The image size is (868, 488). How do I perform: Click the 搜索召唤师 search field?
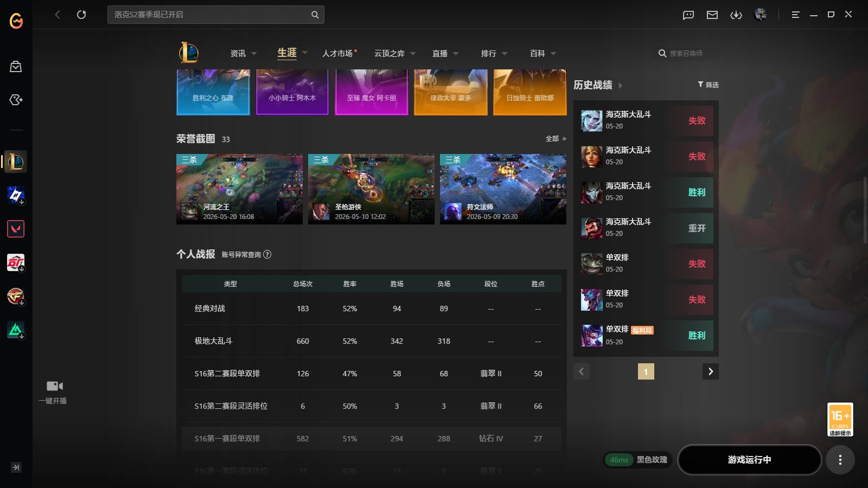click(x=686, y=54)
